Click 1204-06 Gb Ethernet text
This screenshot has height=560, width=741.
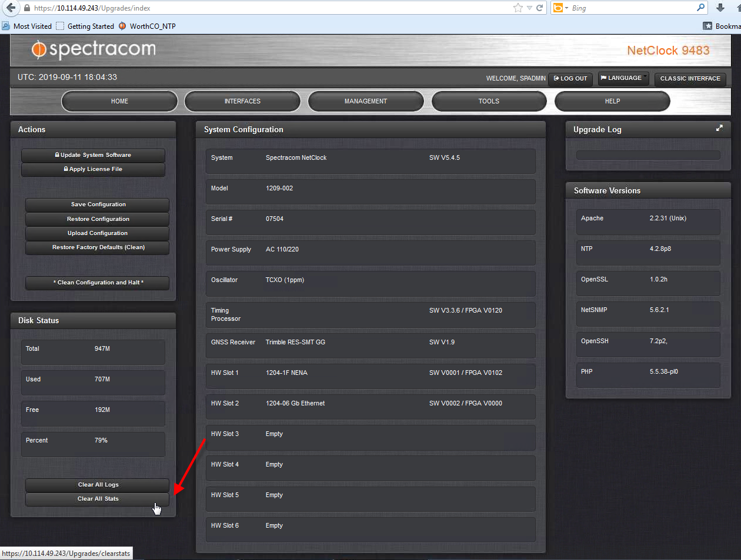pyautogui.click(x=295, y=404)
